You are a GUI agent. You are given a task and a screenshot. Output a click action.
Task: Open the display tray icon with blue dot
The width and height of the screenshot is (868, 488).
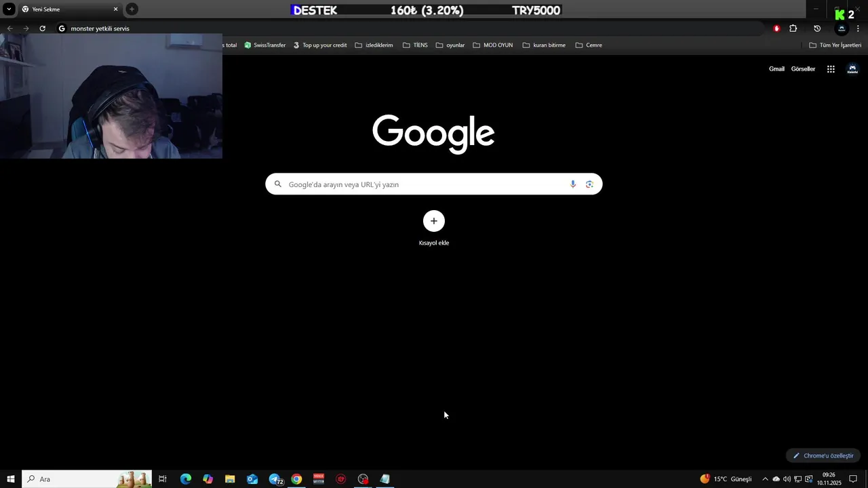[x=809, y=479]
